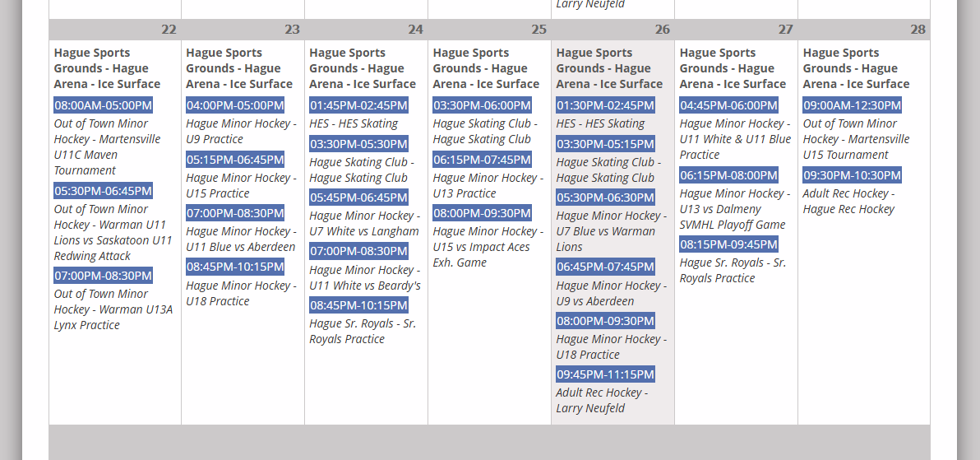Select the 05:30PM-06:45PM booking

(104, 191)
